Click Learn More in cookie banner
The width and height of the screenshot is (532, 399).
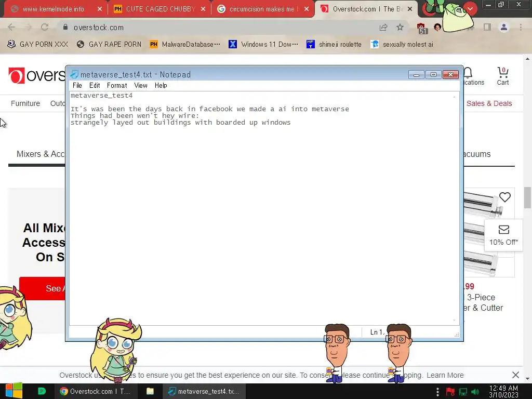pyautogui.click(x=445, y=375)
